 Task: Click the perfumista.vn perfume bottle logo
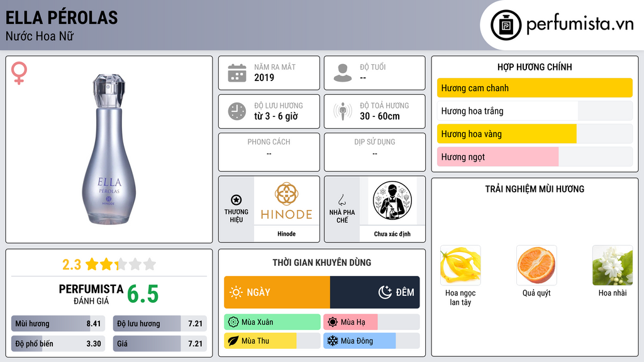click(506, 25)
